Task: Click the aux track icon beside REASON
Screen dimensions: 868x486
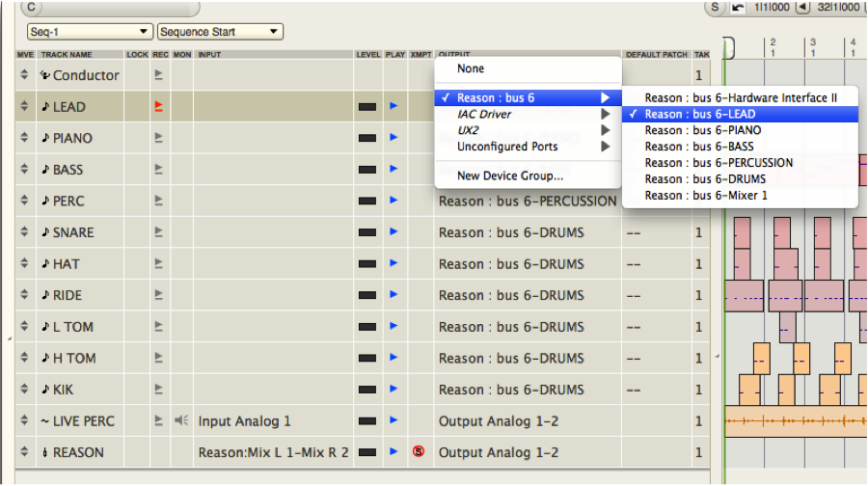Action: (x=44, y=452)
